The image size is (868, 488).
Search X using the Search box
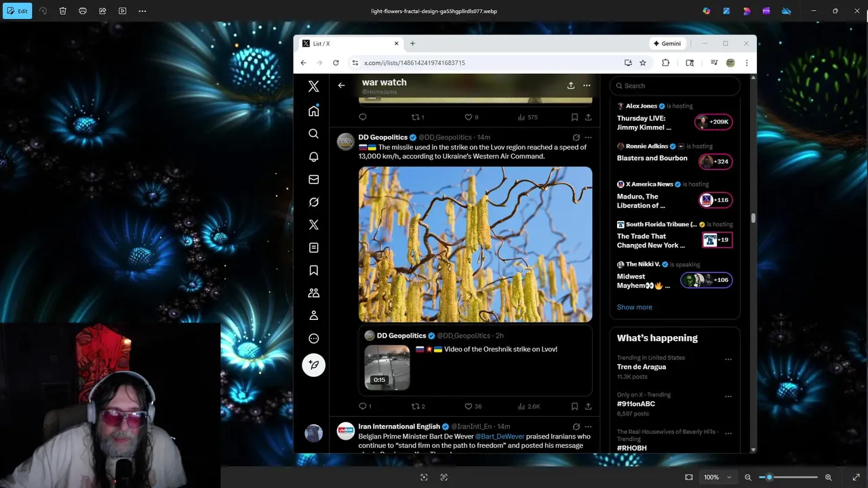(675, 85)
